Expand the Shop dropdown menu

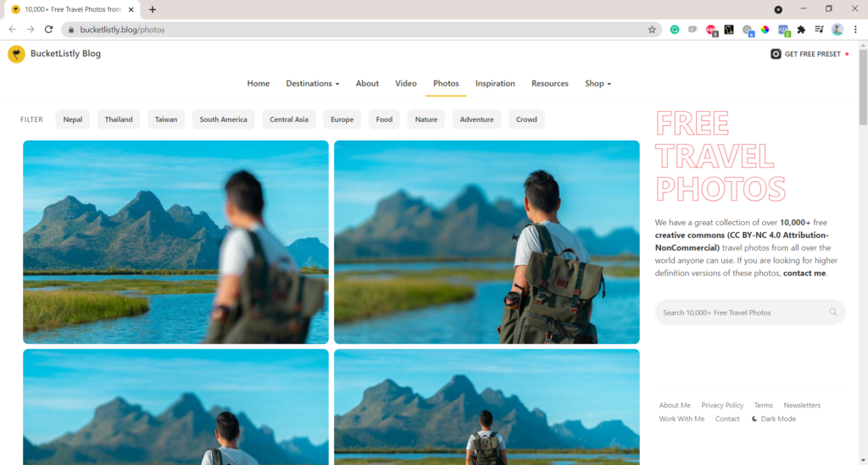(x=598, y=84)
